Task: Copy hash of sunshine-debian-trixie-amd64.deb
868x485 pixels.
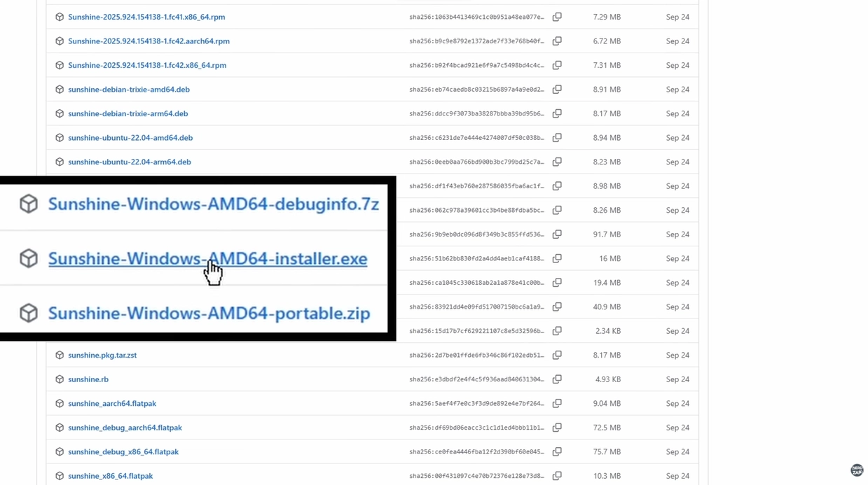Action: tap(557, 90)
